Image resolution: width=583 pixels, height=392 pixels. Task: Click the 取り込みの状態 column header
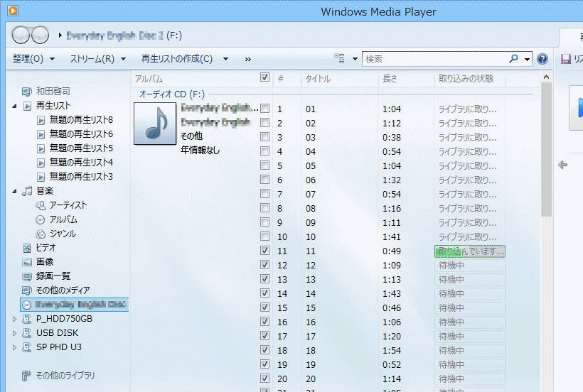[x=466, y=79]
